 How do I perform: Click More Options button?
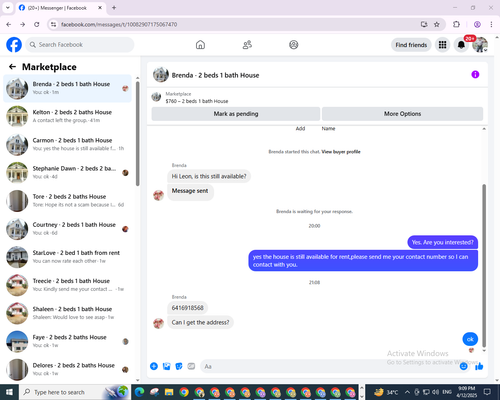coord(402,114)
